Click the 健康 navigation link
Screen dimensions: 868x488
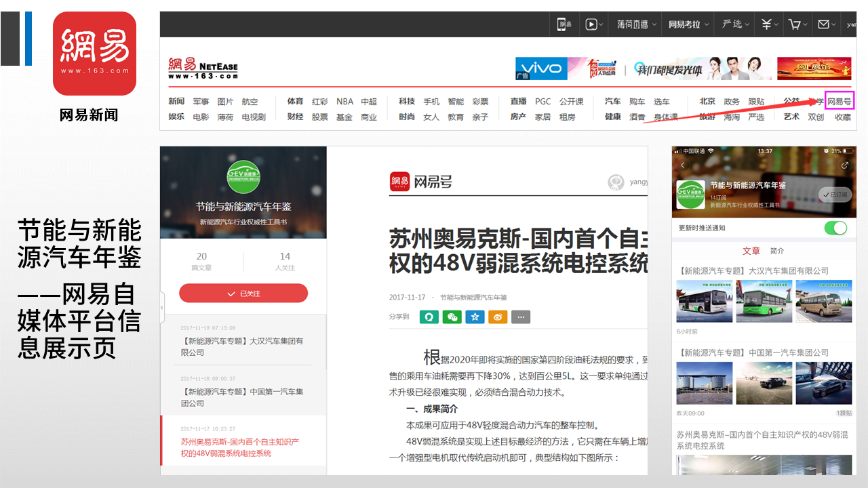coord(612,117)
